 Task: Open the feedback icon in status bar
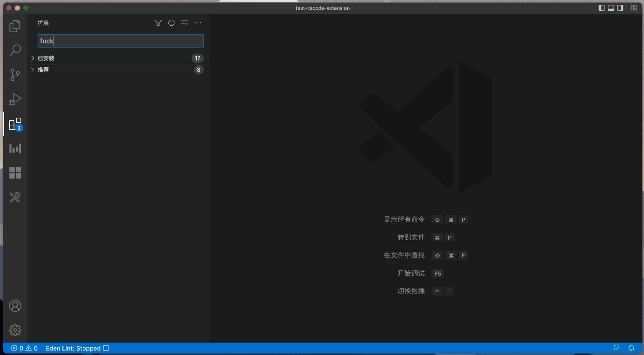click(616, 349)
